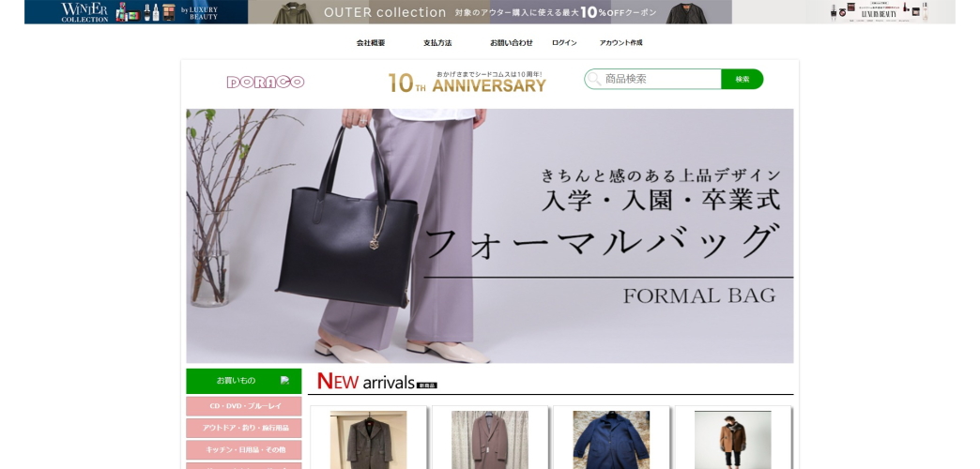The width and height of the screenshot is (980, 469).
Task: Click the magnifier icon in search box
Action: pyautogui.click(x=594, y=80)
